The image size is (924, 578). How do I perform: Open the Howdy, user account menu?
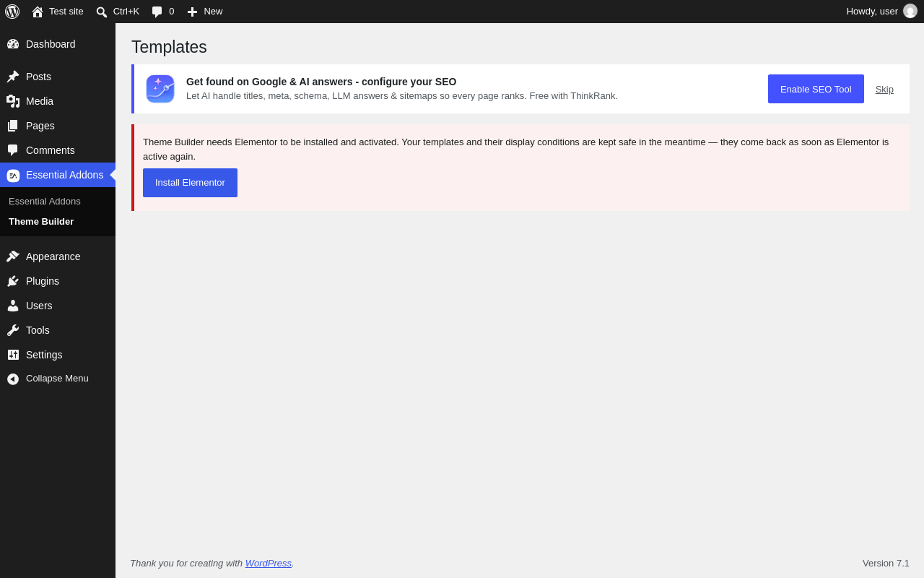[882, 12]
